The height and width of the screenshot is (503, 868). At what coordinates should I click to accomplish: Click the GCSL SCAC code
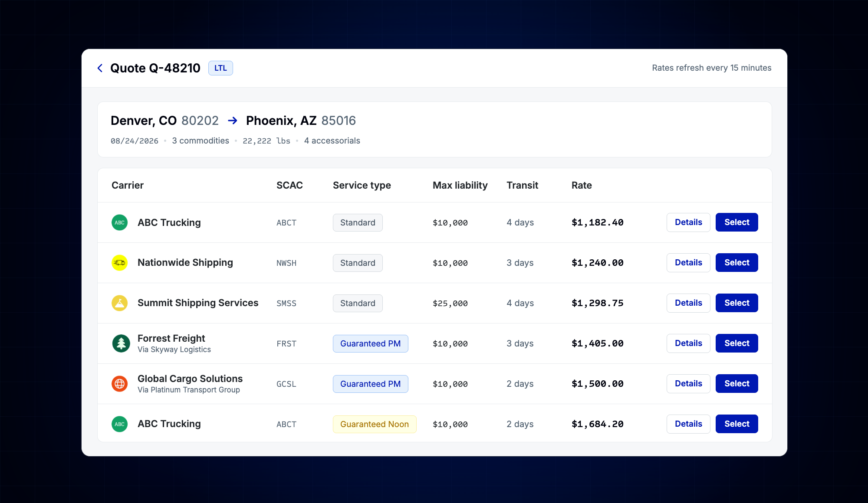(x=286, y=384)
